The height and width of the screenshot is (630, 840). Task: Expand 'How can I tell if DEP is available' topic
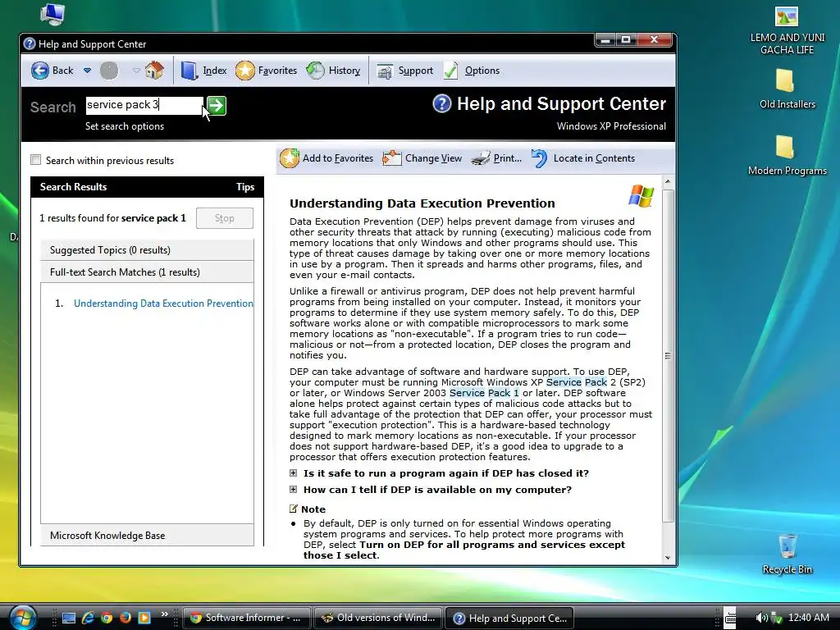pyautogui.click(x=293, y=489)
